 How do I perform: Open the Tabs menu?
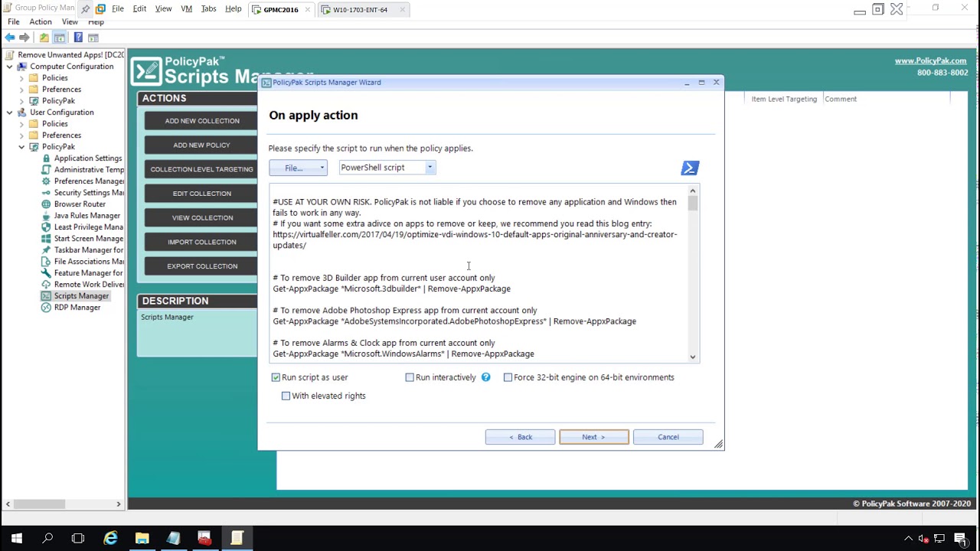click(208, 9)
